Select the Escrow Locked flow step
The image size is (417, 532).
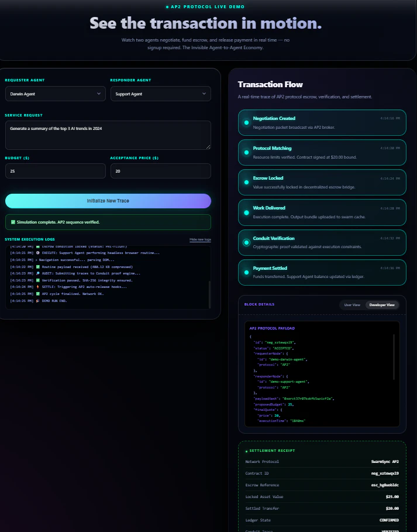(322, 182)
